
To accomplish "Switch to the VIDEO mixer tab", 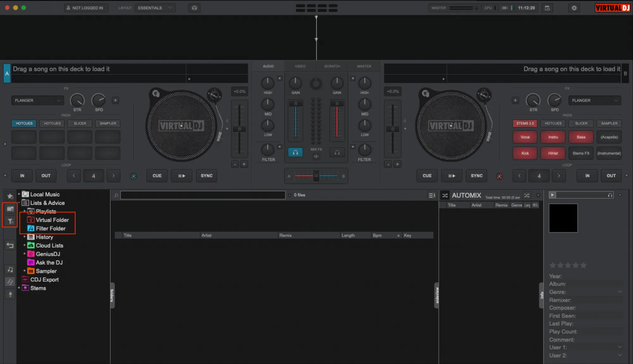I will pos(300,66).
